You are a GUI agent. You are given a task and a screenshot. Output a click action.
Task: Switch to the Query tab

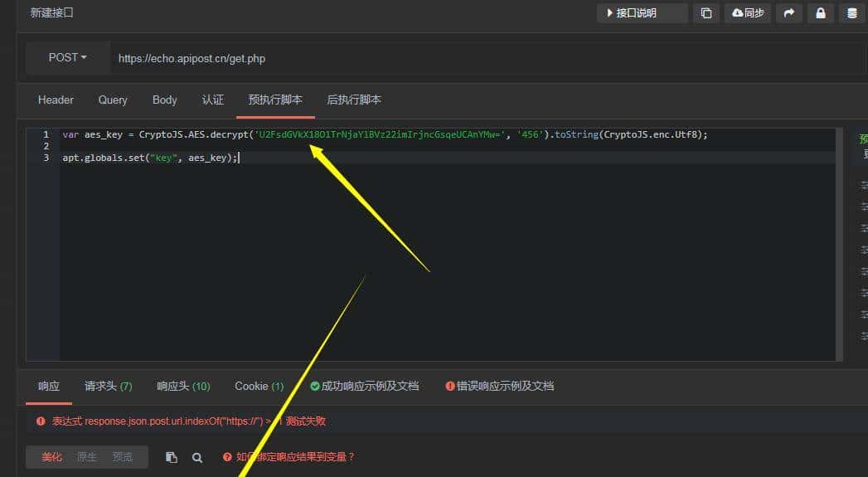pos(113,100)
